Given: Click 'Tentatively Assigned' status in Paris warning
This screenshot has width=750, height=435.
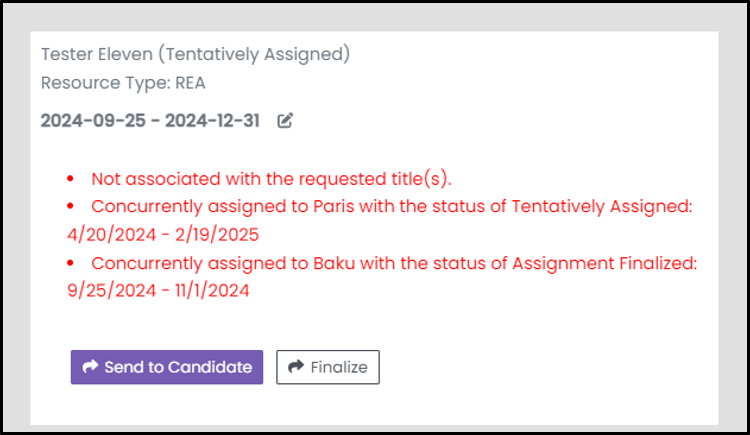Looking at the screenshot, I should 601,207.
